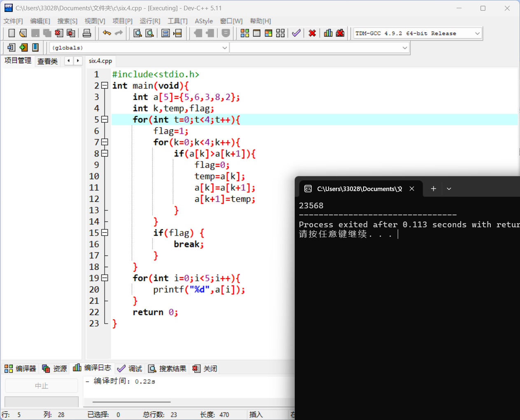Collapse the inner for loop fold at line 7
Viewport: 520px width, 420px height.
point(105,142)
